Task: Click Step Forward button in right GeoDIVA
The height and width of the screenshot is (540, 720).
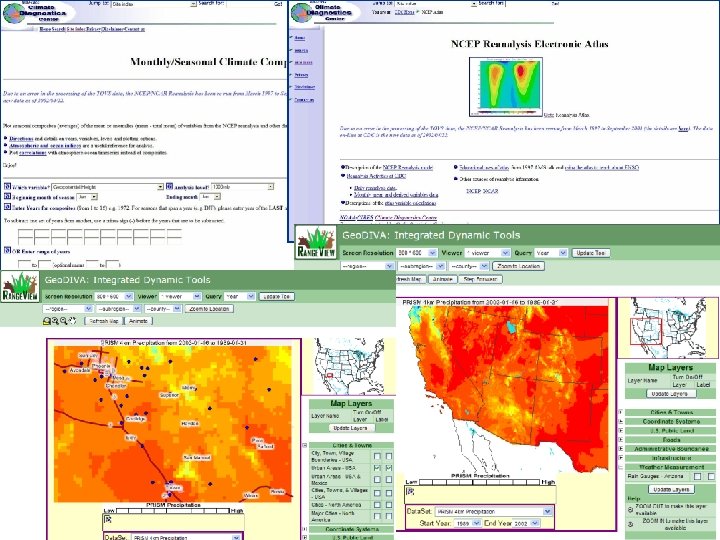Action: click(x=480, y=279)
